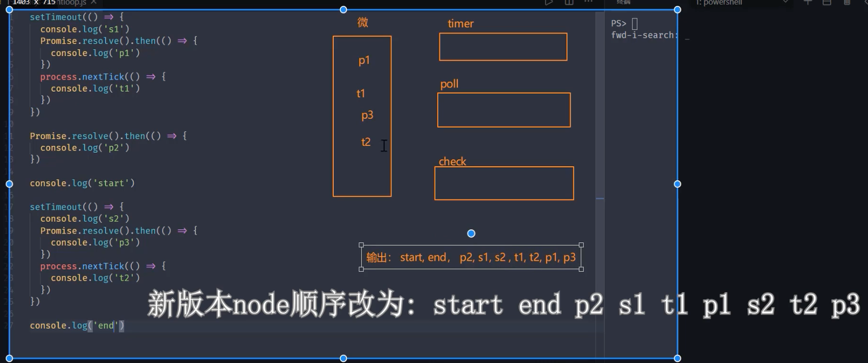The height and width of the screenshot is (363, 868).
Task: Place cursor on console.log('t2') line
Action: (95, 278)
